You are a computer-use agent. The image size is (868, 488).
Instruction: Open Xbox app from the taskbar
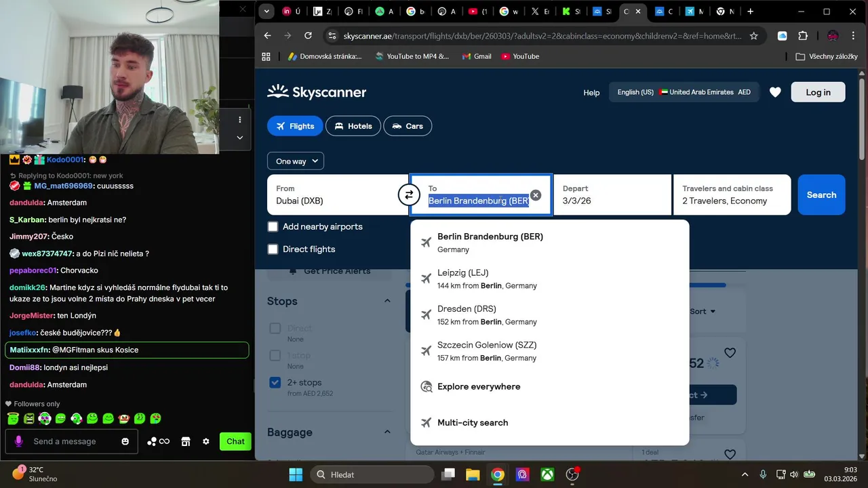(547, 474)
